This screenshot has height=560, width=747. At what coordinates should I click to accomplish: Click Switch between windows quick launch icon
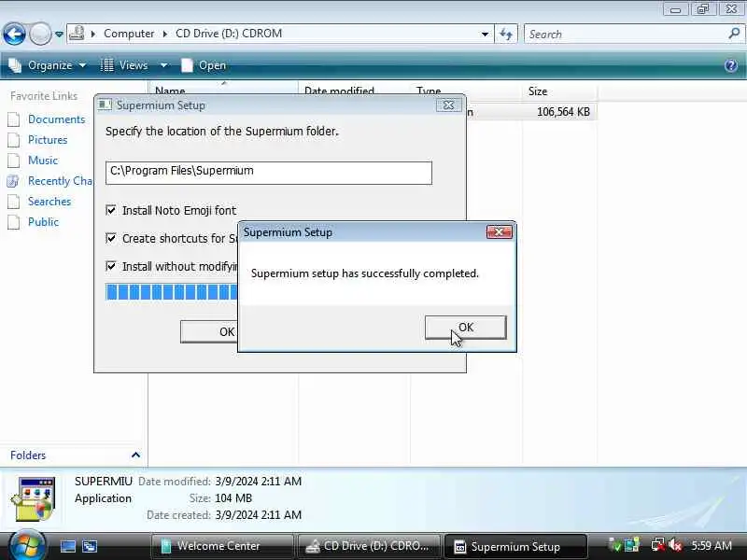coord(90,546)
